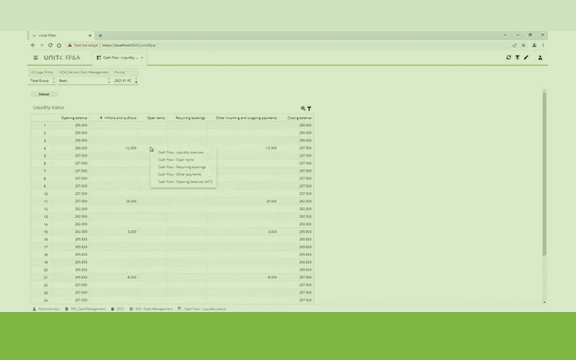The image size is (576, 360).
Task: Click row number 11 in the table
Action: tap(45, 202)
